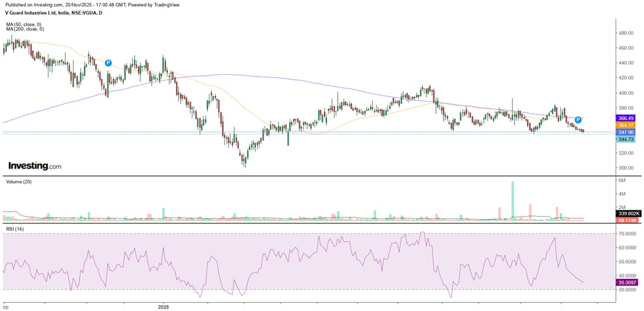
Task: Click the purple 35.3597 RSI value tag
Action: 627,282
